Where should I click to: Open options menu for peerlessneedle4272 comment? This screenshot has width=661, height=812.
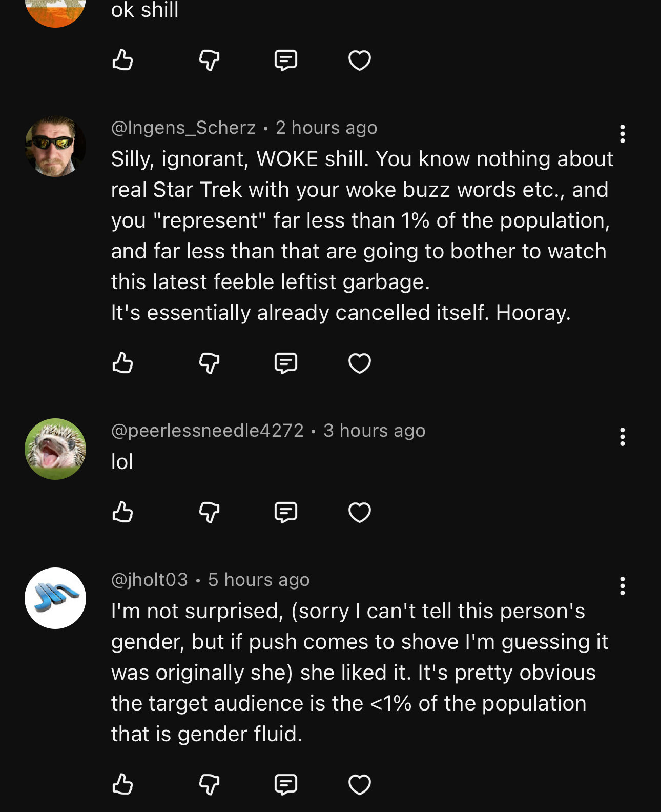[622, 437]
